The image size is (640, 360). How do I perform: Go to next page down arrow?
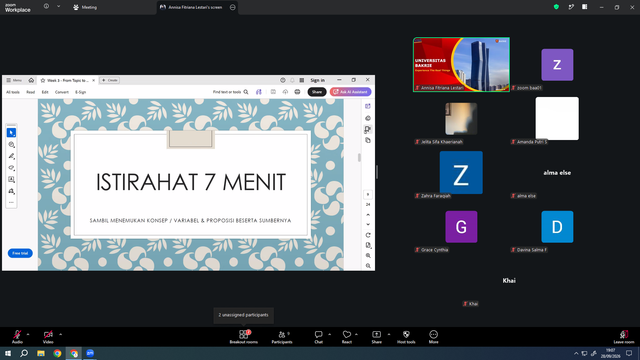point(368,224)
